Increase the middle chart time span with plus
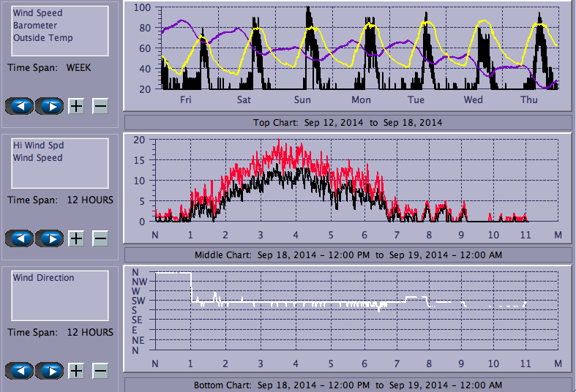This screenshot has width=576, height=392. click(76, 238)
